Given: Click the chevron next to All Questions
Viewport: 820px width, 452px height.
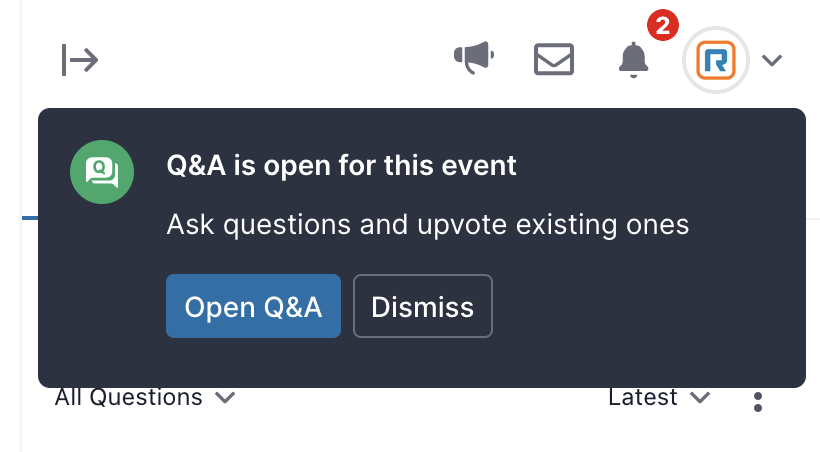Looking at the screenshot, I should (225, 398).
